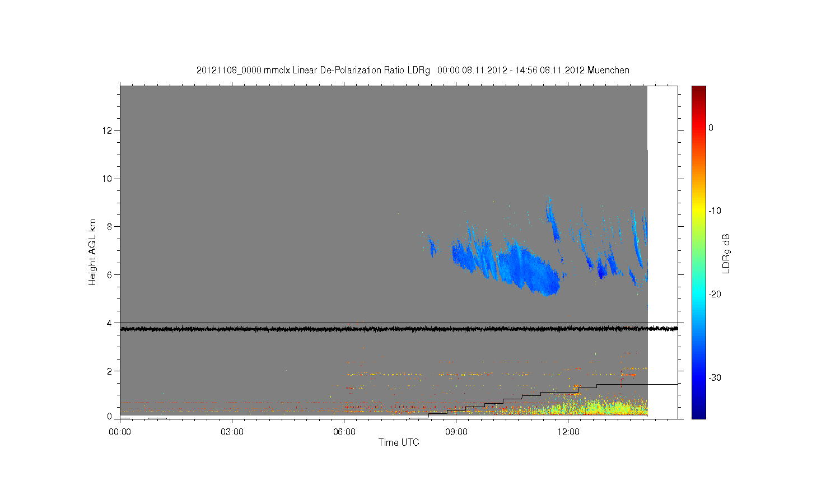The width and height of the screenshot is (840, 504).
Task: Click the height tick label 6
Action: pos(110,275)
